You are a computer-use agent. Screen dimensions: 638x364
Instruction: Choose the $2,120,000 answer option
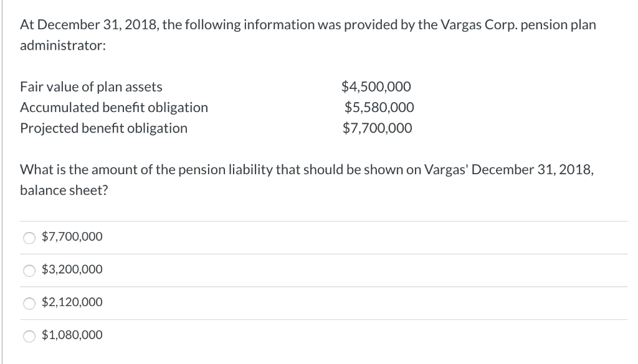pyautogui.click(x=28, y=302)
